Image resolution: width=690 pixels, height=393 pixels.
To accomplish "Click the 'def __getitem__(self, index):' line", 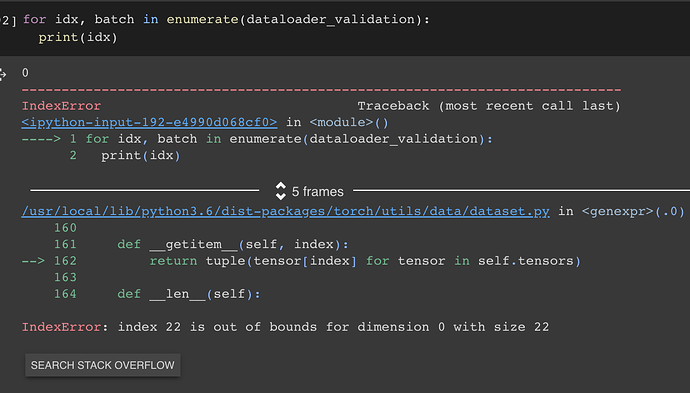I will (x=233, y=244).
